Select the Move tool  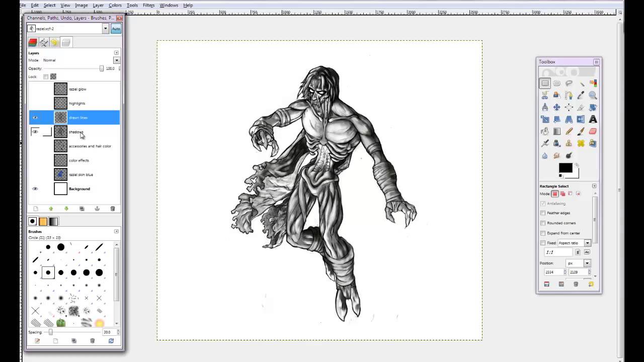557,107
